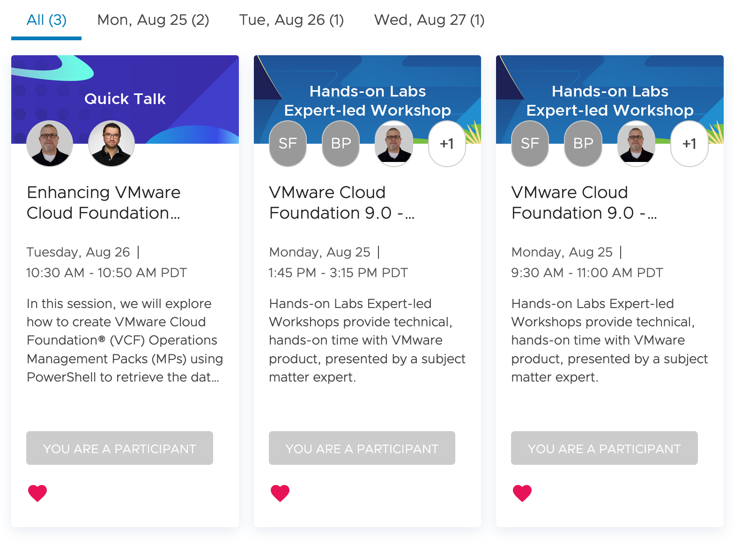The image size is (756, 558).
Task: Toggle heart on 9:30 AM workshop card
Action: pos(522,493)
